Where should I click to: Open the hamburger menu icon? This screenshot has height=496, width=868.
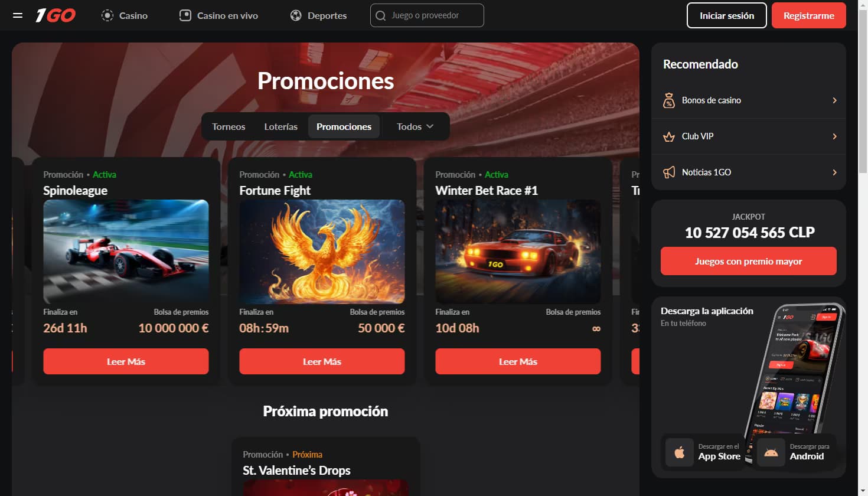click(18, 15)
